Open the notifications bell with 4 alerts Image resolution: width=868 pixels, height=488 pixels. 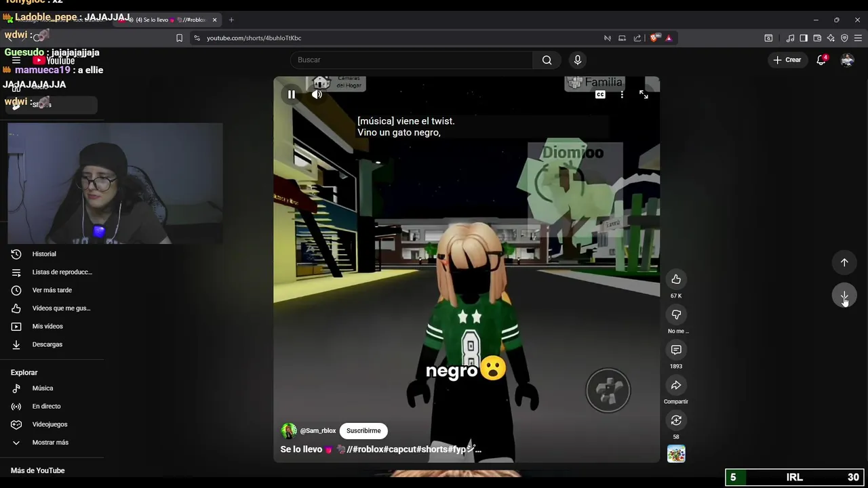click(x=821, y=60)
